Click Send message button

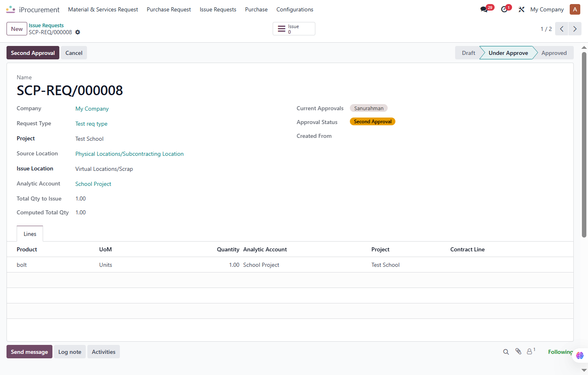pyautogui.click(x=29, y=352)
